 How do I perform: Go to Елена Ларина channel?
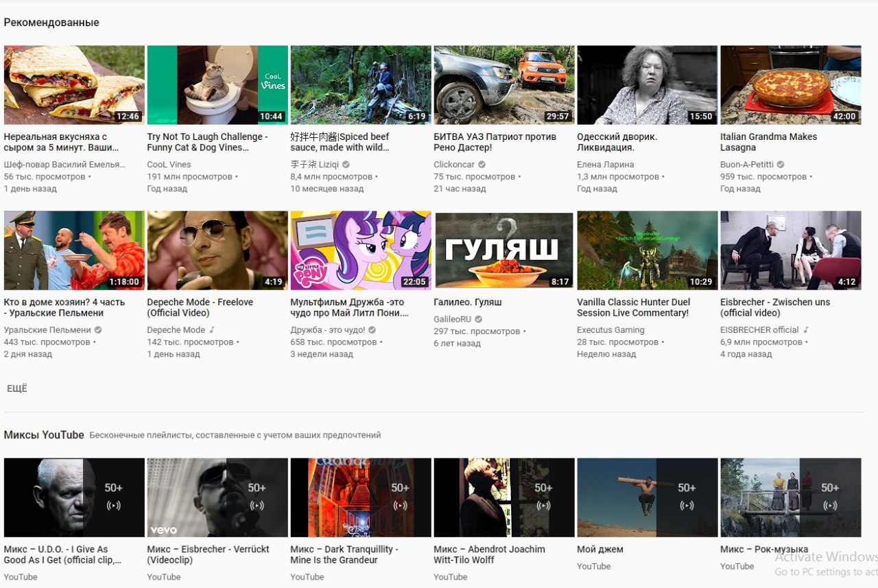606,165
